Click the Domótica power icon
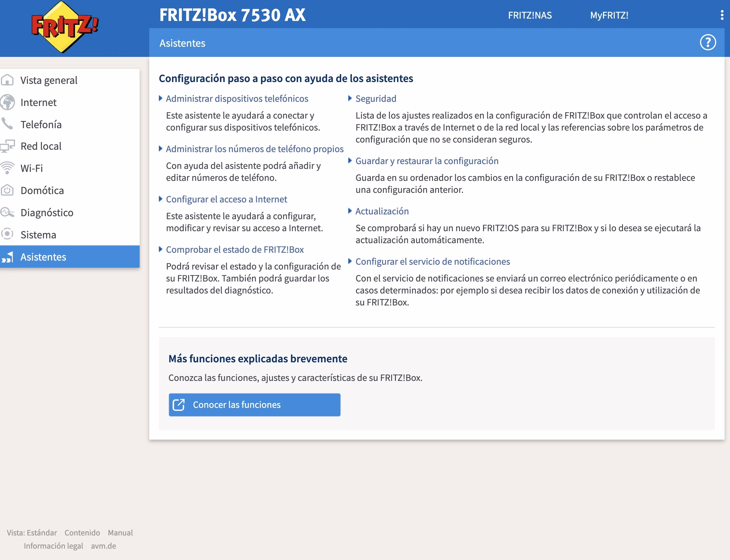Image resolution: width=730 pixels, height=560 pixels. click(7, 190)
